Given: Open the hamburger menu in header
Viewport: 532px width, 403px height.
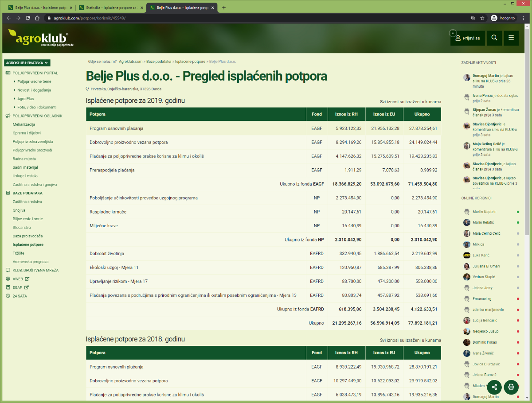Looking at the screenshot, I should point(511,38).
